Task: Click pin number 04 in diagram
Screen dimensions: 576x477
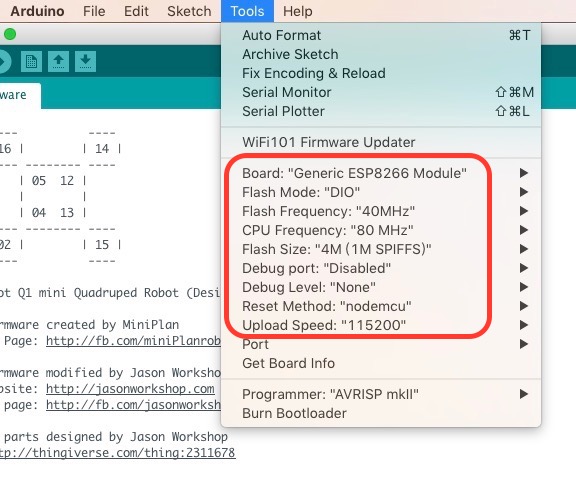Action: (39, 213)
